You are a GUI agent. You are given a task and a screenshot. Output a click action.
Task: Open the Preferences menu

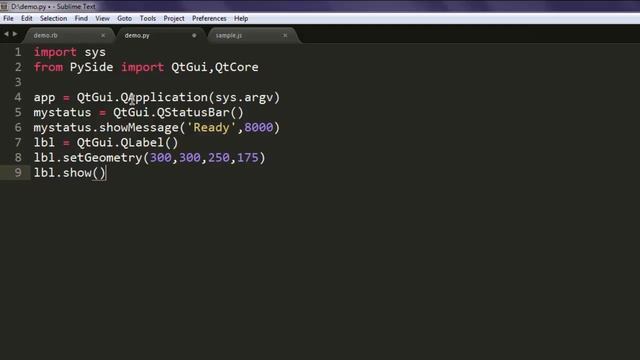(209, 18)
